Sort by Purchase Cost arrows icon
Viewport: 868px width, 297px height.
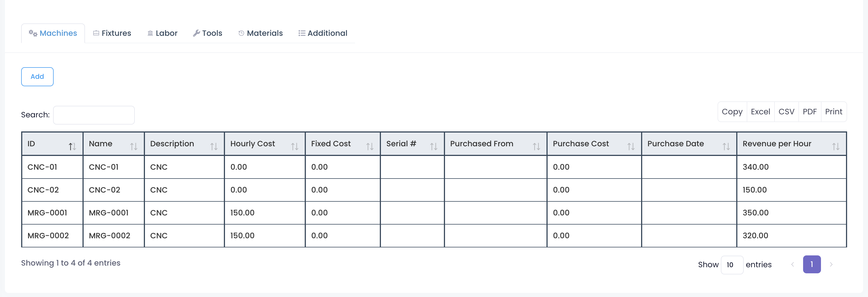pyautogui.click(x=631, y=147)
